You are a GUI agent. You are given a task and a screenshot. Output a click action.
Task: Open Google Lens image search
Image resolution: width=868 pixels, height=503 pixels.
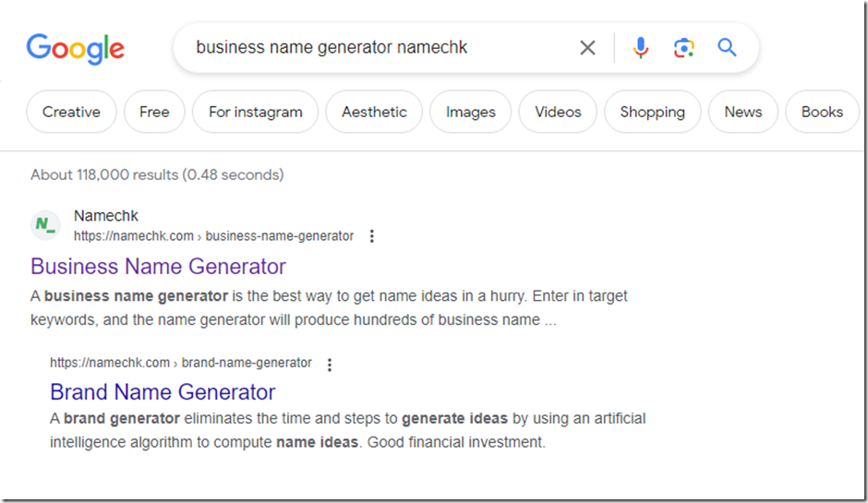683,48
